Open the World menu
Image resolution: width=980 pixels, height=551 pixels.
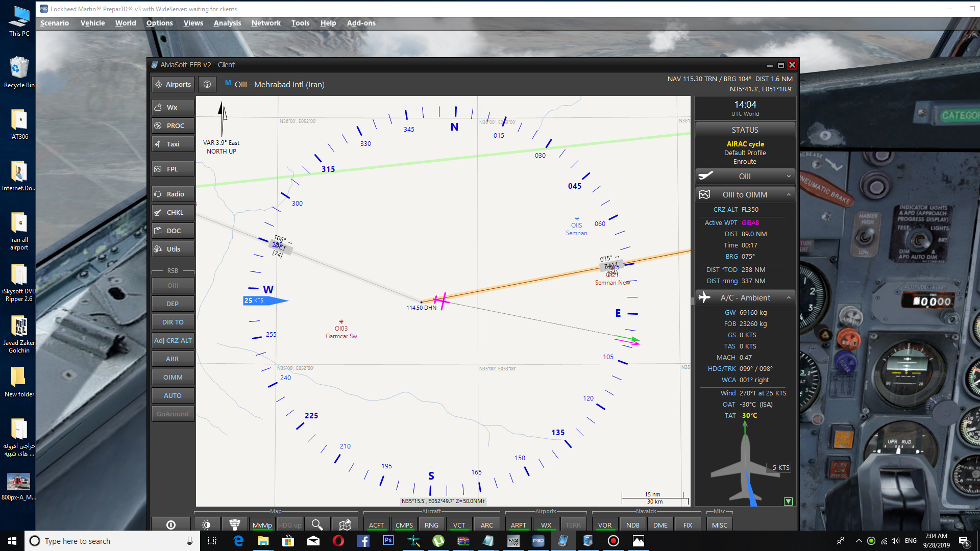click(x=126, y=23)
